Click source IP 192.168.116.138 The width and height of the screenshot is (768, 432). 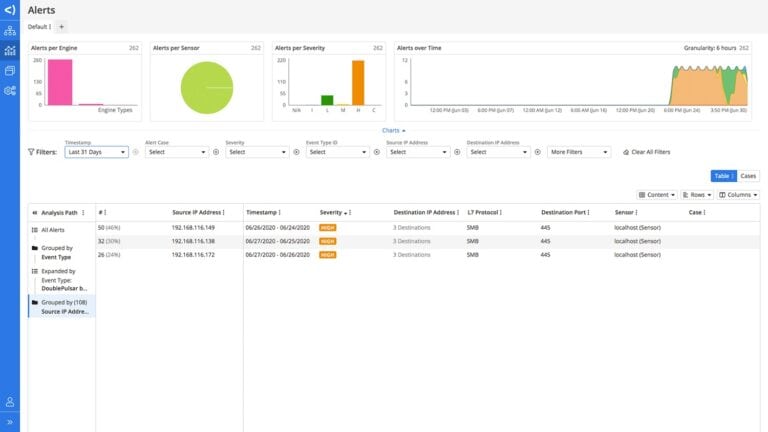tap(193, 241)
